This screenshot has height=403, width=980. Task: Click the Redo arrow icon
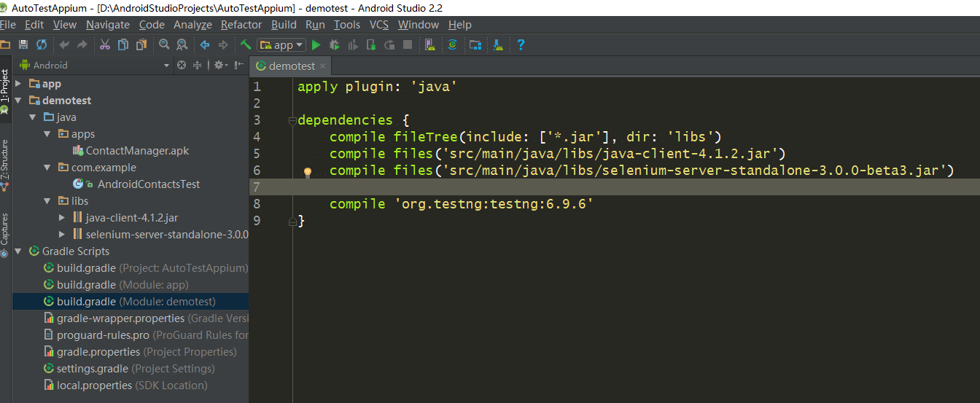[x=82, y=44]
